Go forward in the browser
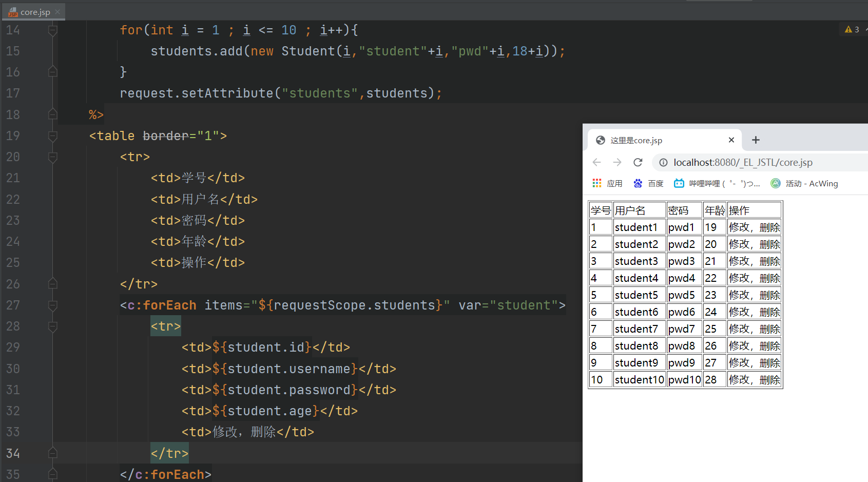Viewport: 868px width, 482px height. 617,162
